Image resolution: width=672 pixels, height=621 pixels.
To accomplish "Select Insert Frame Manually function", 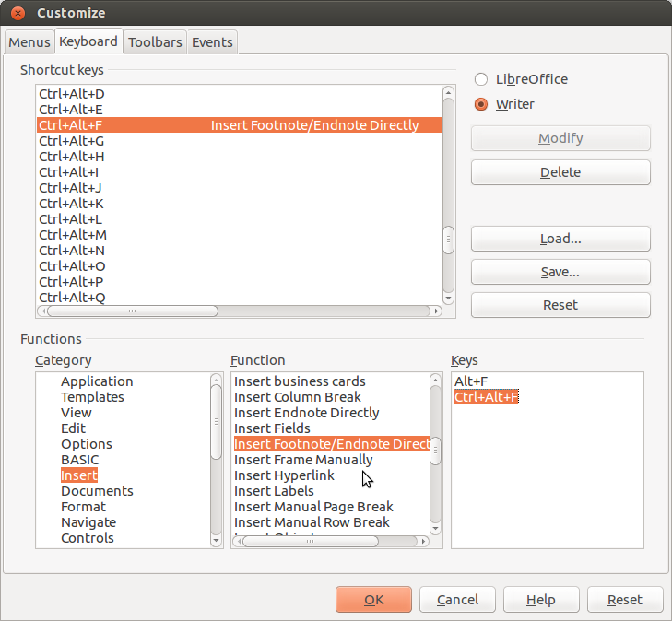I will pos(303,460).
